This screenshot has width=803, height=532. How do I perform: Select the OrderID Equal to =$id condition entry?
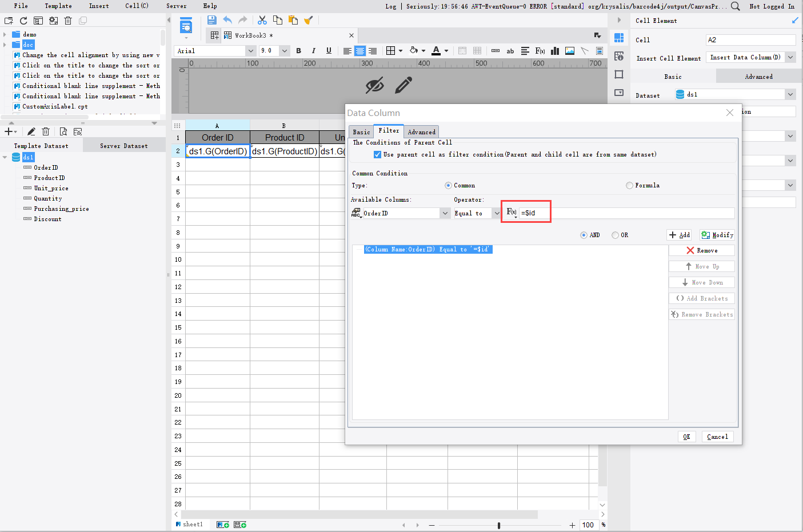pyautogui.click(x=428, y=249)
